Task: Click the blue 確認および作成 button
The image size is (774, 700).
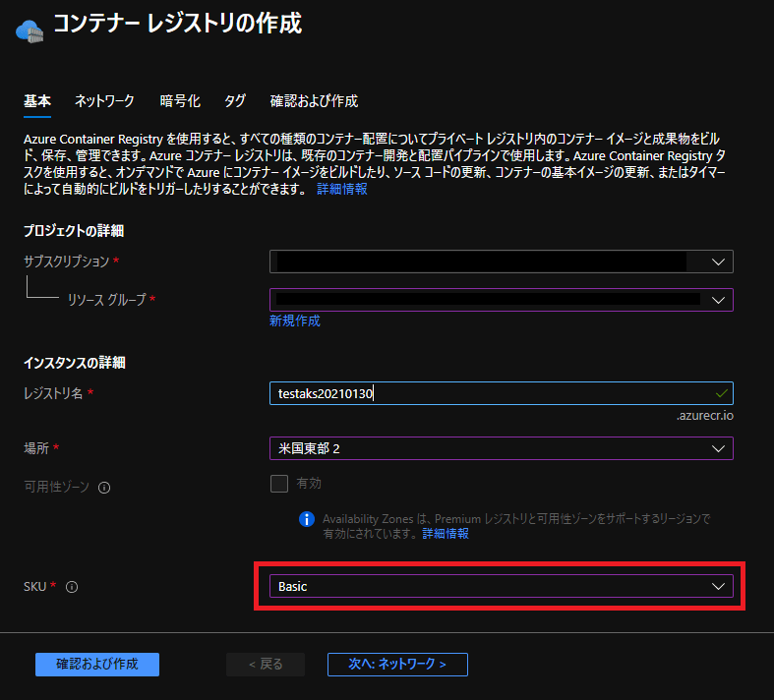Action: coord(97,664)
